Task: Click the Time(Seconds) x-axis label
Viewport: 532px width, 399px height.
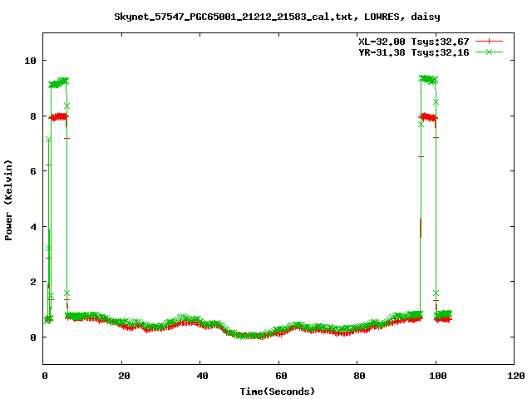Action: [277, 392]
